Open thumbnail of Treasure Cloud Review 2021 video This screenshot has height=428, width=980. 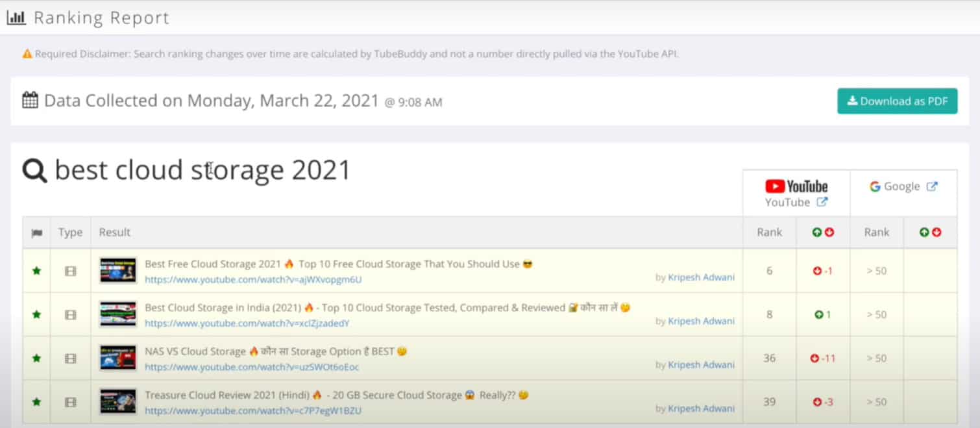[118, 401]
